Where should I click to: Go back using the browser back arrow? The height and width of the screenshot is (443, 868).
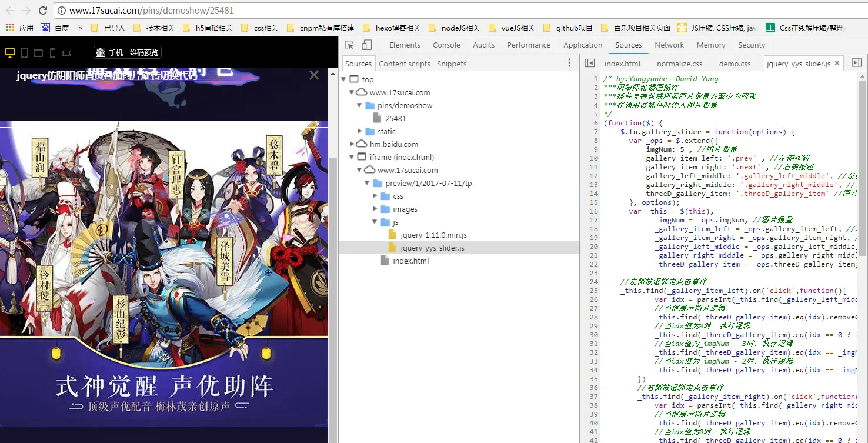point(10,10)
